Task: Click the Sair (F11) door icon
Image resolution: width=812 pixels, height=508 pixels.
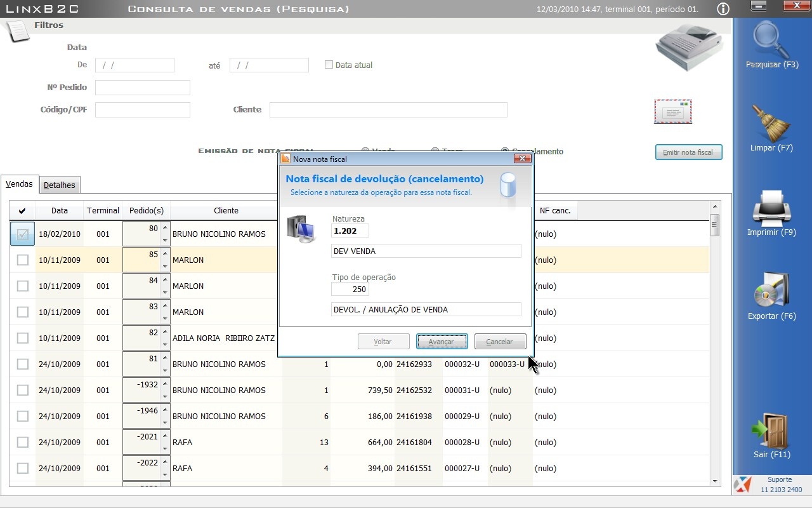Action: [771, 431]
